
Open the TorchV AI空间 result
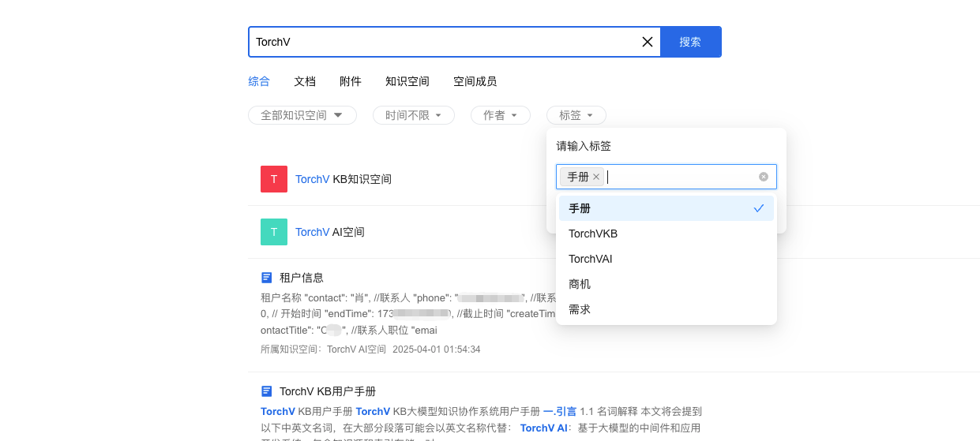[330, 232]
